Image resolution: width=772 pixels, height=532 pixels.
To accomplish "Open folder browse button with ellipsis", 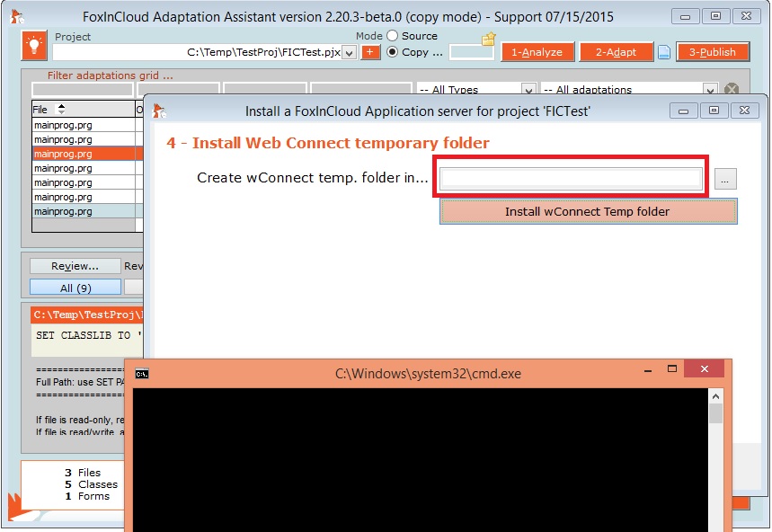I will coord(726,179).
